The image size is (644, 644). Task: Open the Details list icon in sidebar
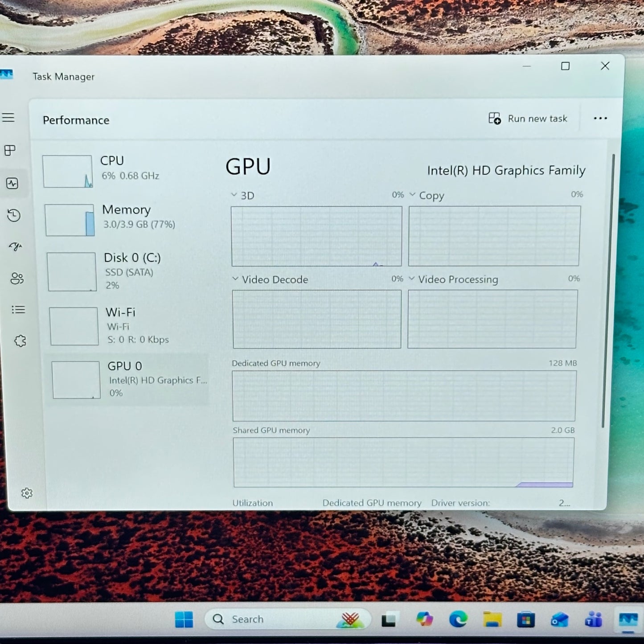click(x=18, y=310)
